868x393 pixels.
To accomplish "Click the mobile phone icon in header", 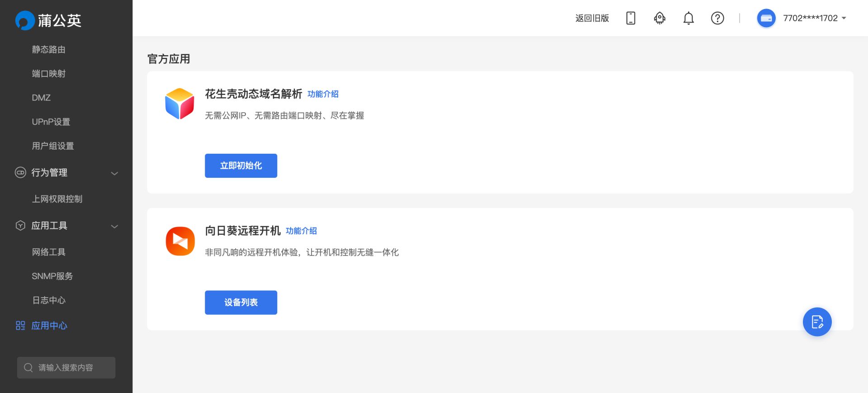I will [631, 18].
